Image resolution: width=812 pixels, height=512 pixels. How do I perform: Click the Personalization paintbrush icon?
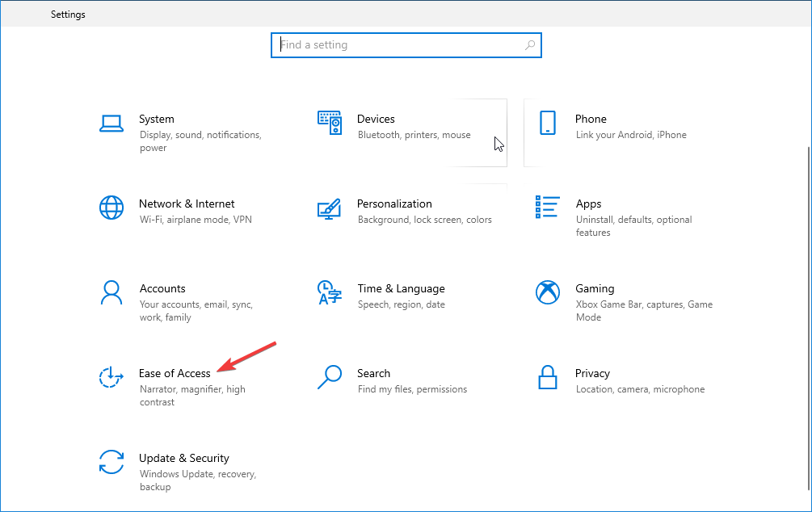click(330, 208)
